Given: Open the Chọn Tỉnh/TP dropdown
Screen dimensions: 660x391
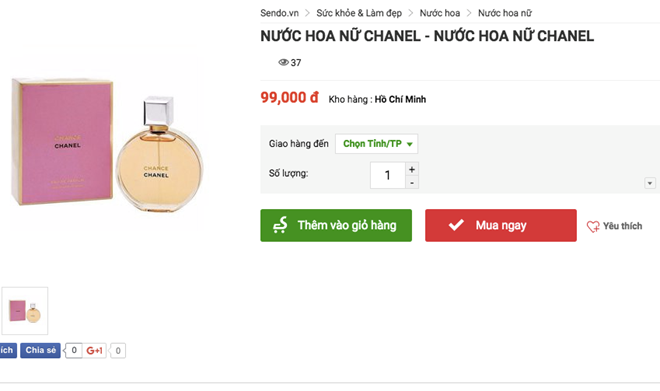Looking at the screenshot, I should click(376, 144).
